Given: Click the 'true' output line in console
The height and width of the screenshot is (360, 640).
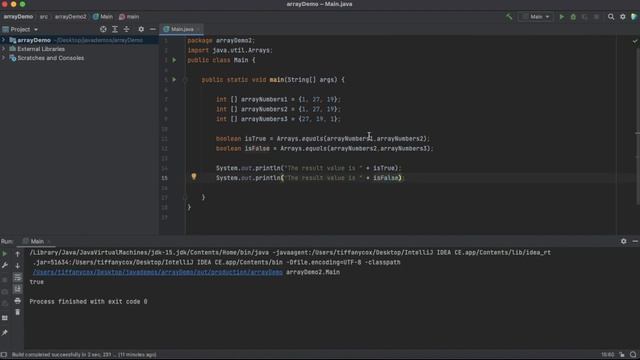Looking at the screenshot, I should click(x=36, y=282).
